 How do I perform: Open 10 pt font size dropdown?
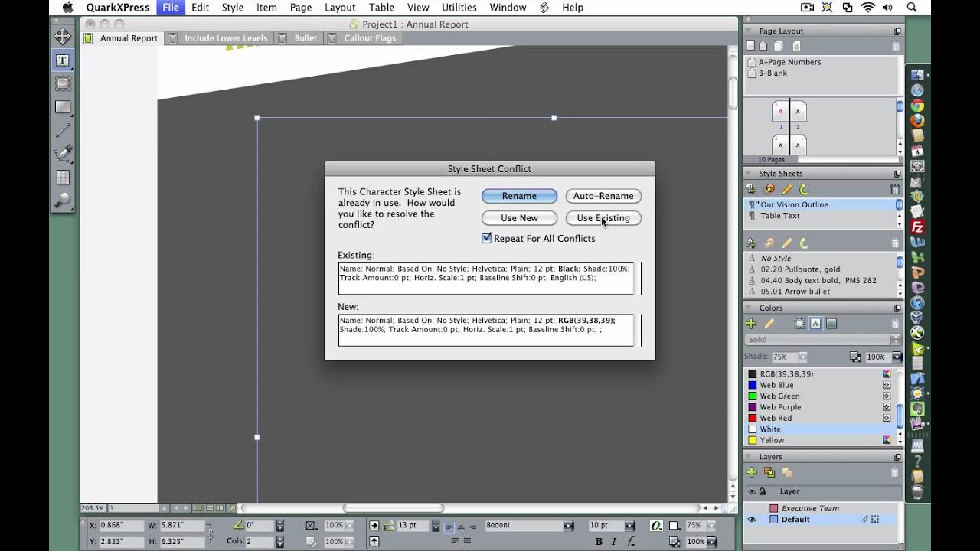[x=629, y=525]
